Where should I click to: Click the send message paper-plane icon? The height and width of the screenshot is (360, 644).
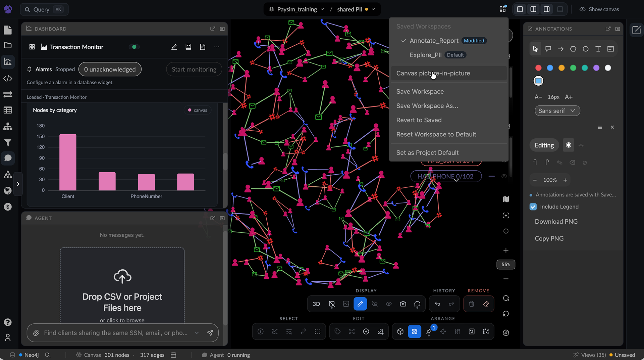pyautogui.click(x=210, y=333)
